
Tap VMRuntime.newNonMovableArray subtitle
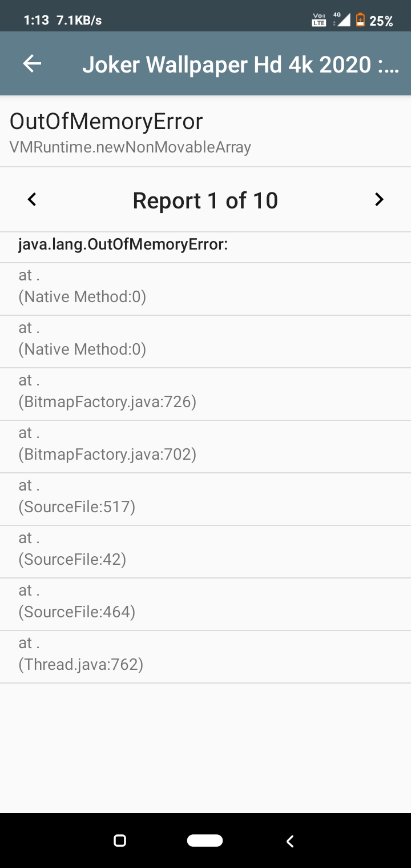click(130, 147)
